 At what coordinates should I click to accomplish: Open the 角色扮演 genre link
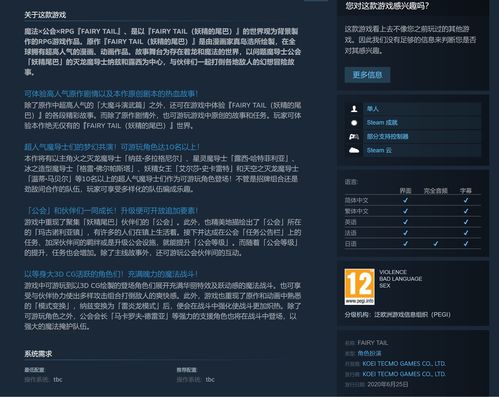point(369,353)
